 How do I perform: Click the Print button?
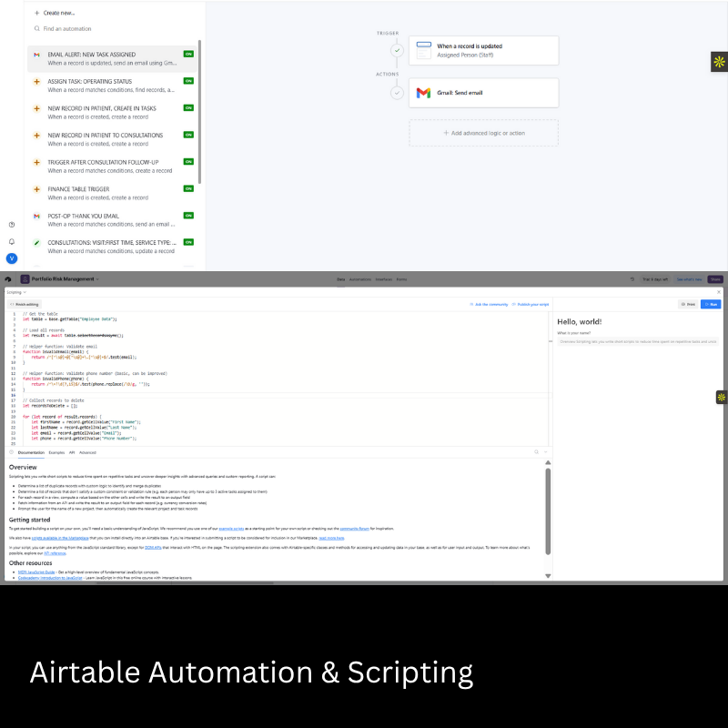pos(689,305)
